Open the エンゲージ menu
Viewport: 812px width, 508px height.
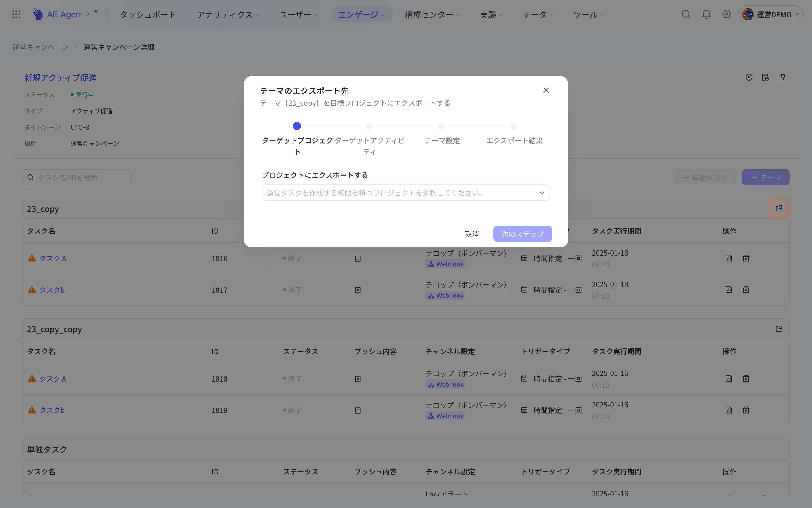click(x=362, y=14)
